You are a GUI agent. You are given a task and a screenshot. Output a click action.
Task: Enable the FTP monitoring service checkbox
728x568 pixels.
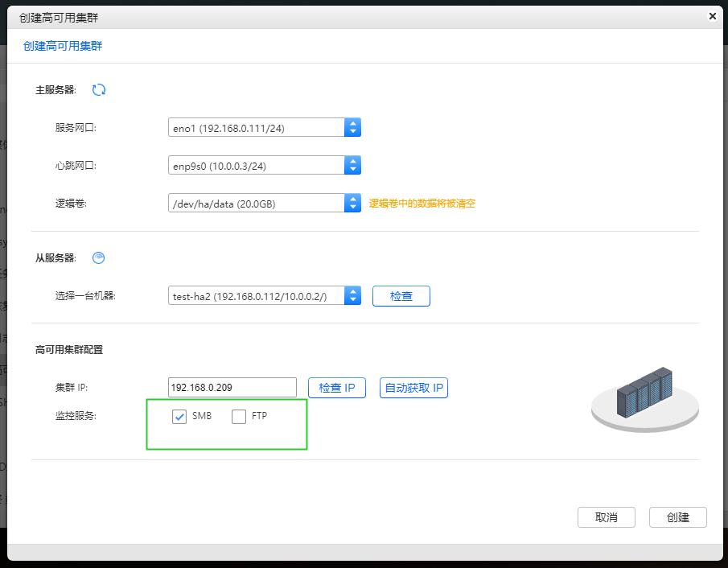(x=239, y=417)
